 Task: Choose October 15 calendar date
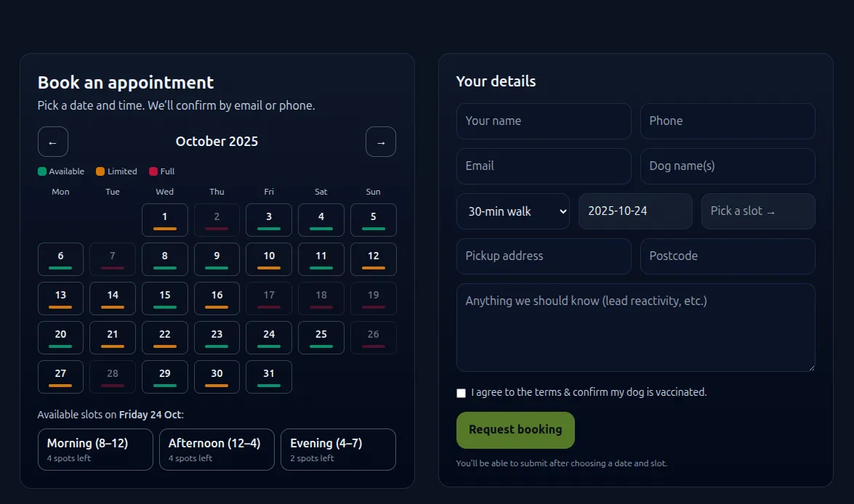165,298
